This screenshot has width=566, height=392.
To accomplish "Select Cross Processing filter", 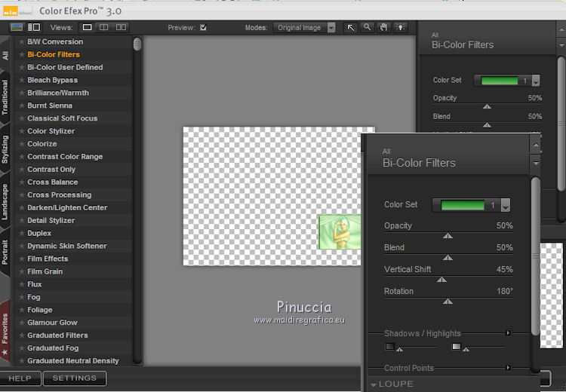I will (x=59, y=195).
